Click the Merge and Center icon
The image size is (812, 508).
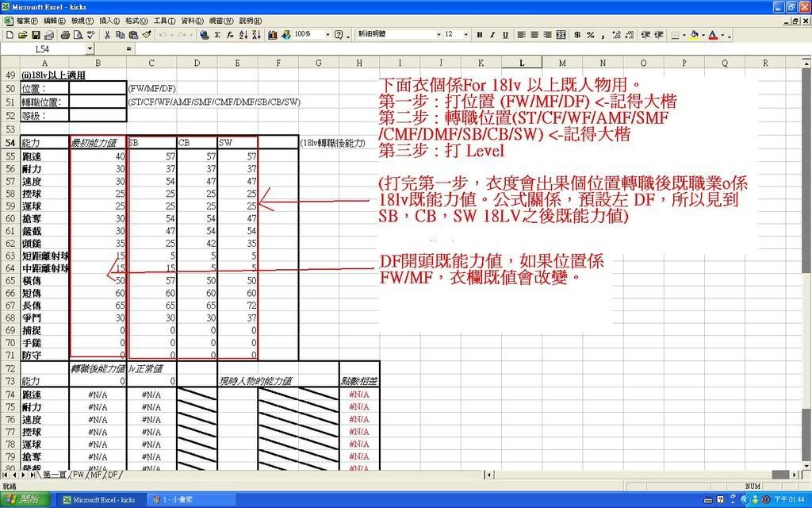(x=561, y=35)
